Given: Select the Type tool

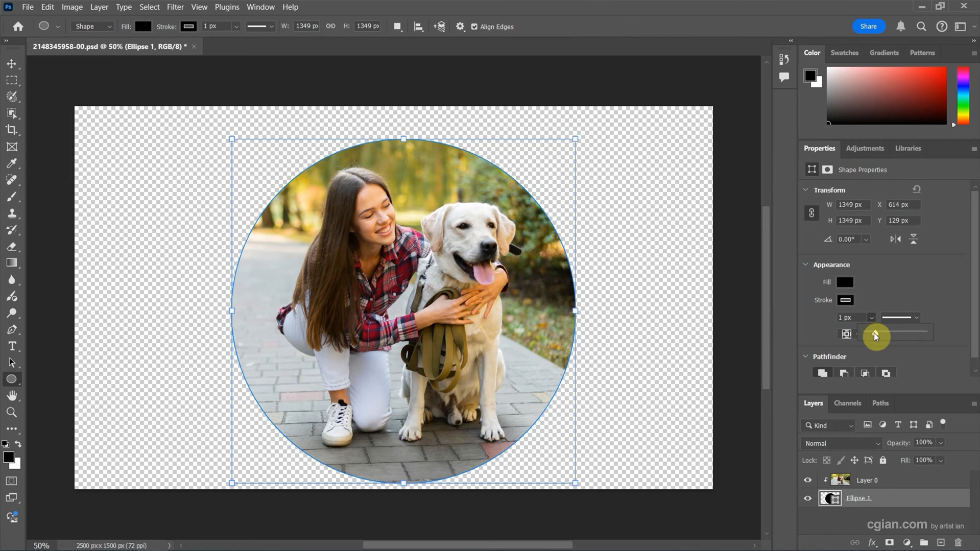Looking at the screenshot, I should coord(11,346).
